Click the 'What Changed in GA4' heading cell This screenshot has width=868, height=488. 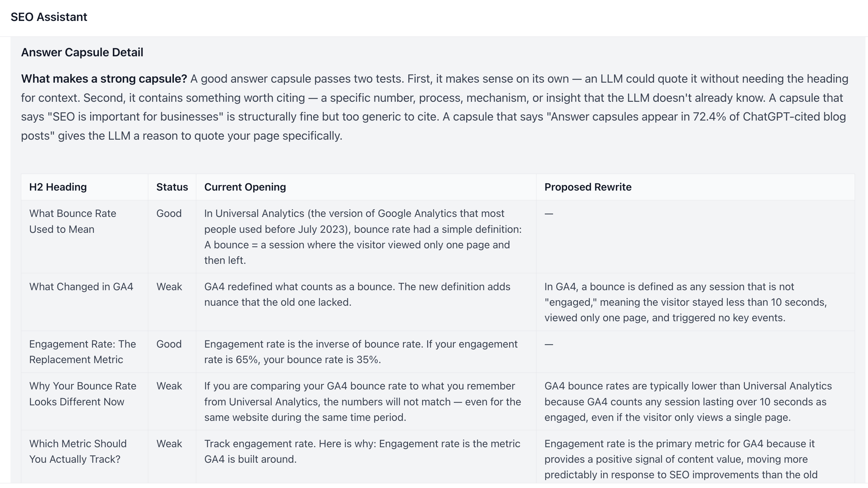click(x=81, y=287)
